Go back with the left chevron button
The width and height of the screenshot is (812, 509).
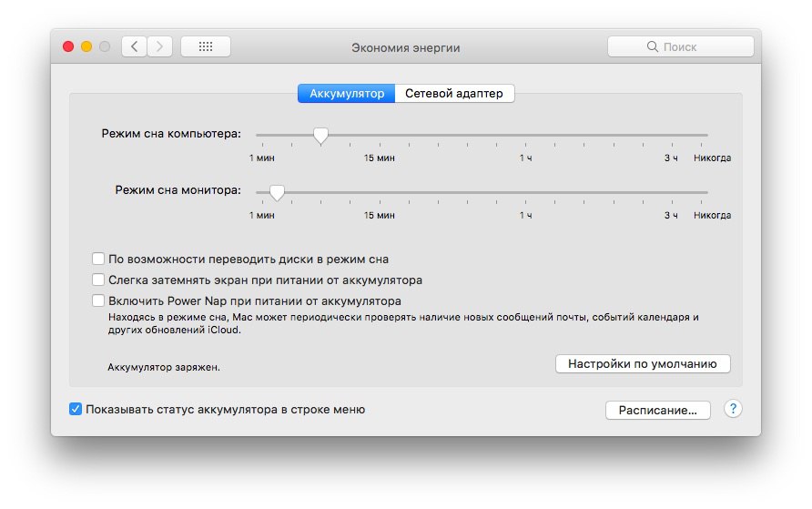[x=134, y=46]
